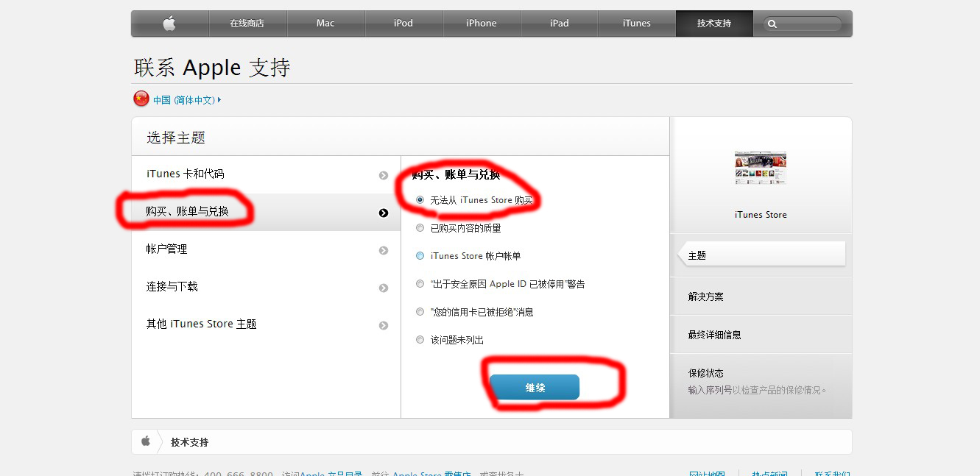The image size is (980, 476).
Task: Expand the iTunes 卡和代码 topic arrow
Action: click(384, 175)
